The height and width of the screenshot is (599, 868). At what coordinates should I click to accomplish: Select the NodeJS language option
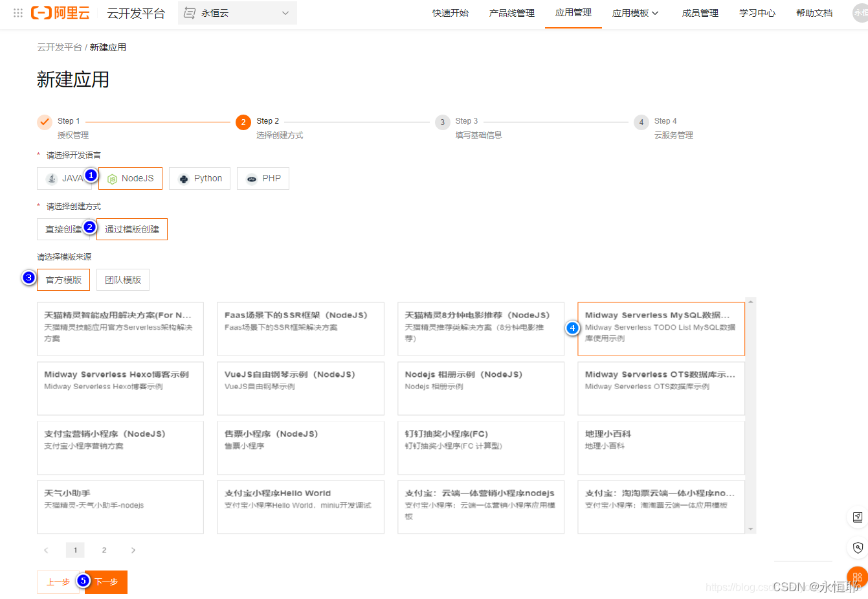[130, 178]
